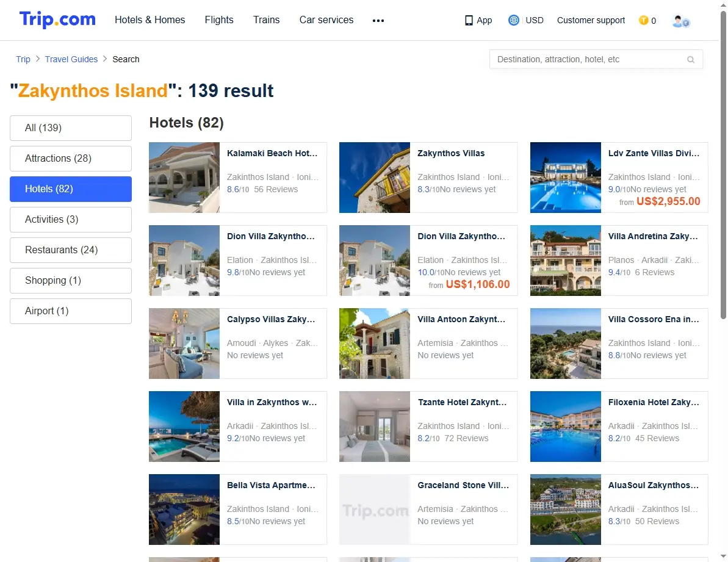
Task: Open Villa Antoon listing title
Action: (x=461, y=320)
